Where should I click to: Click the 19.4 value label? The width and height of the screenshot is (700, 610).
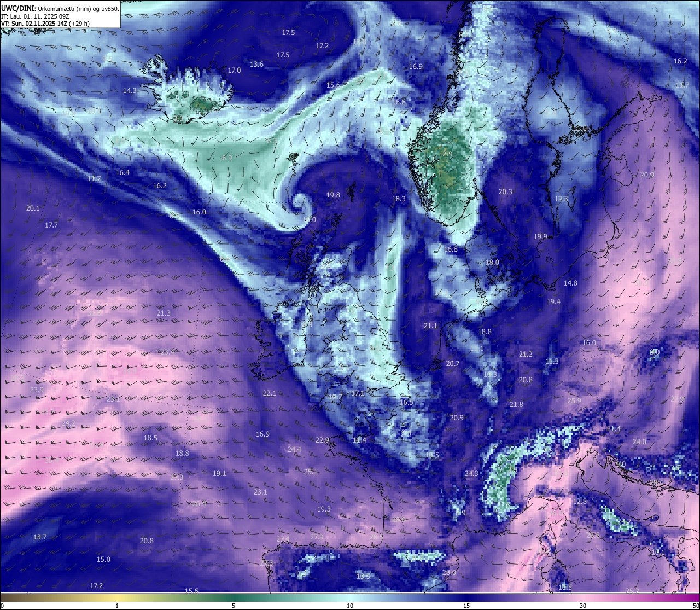[x=553, y=302]
